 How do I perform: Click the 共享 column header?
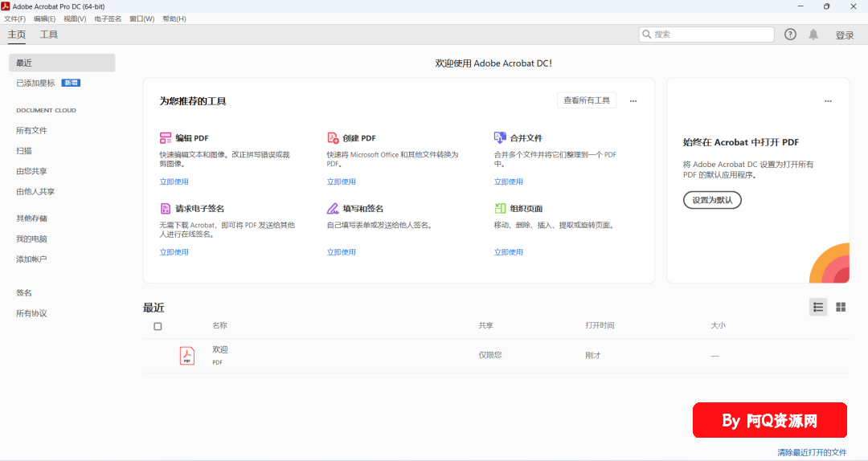[486, 325]
